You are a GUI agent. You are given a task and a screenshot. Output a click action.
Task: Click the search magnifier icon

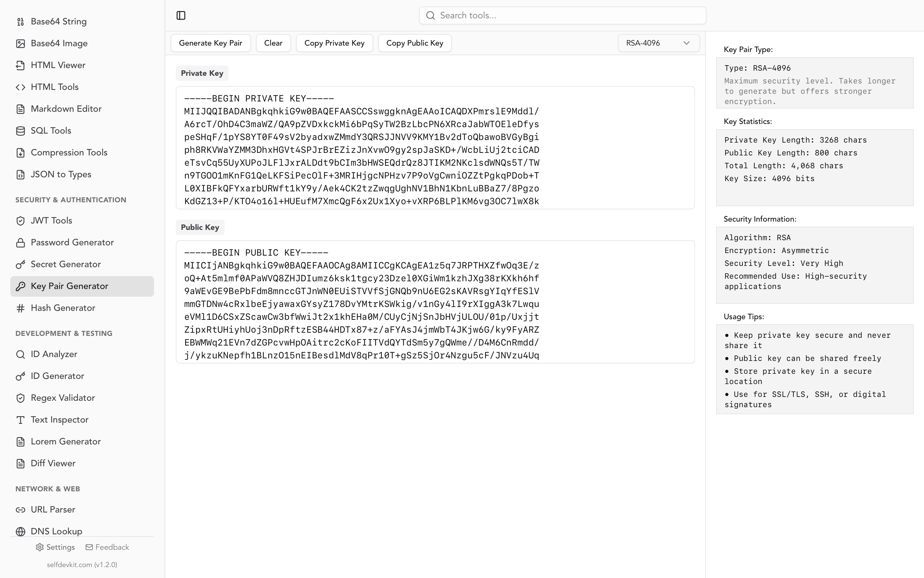tap(430, 15)
